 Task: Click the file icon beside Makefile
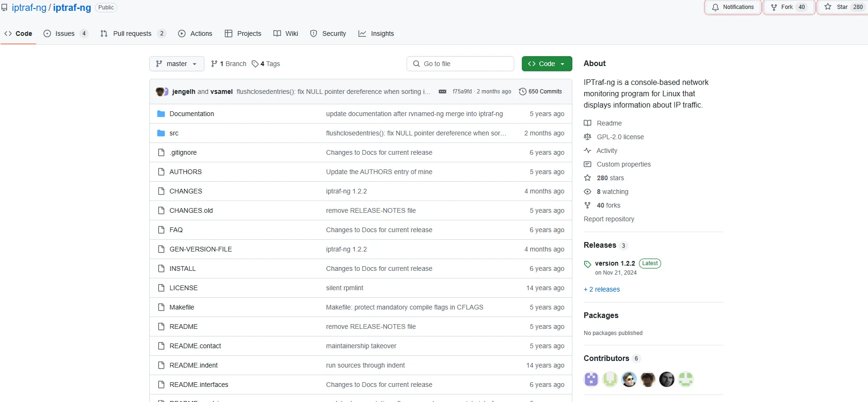161,307
